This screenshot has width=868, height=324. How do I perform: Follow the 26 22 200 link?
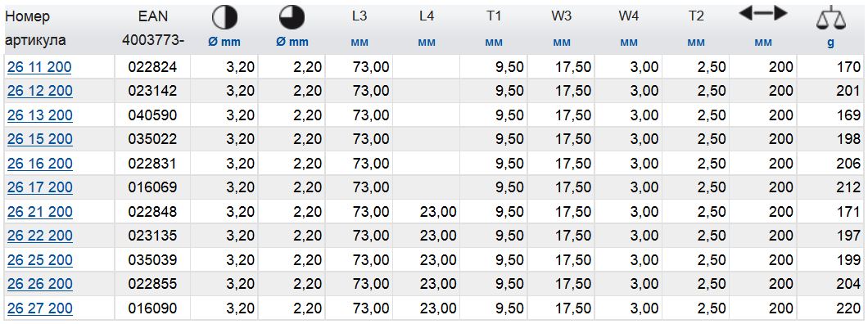click(40, 236)
